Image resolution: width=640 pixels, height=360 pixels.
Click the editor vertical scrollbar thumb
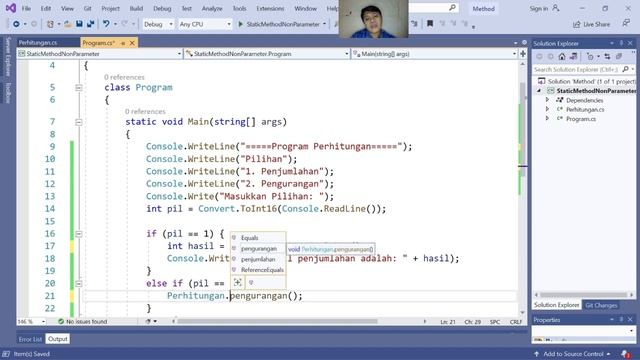522,129
